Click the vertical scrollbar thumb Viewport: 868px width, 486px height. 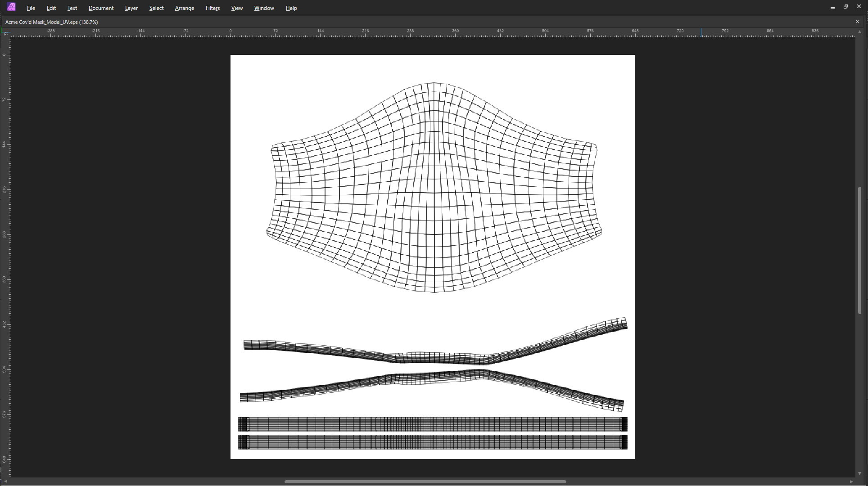(x=859, y=250)
